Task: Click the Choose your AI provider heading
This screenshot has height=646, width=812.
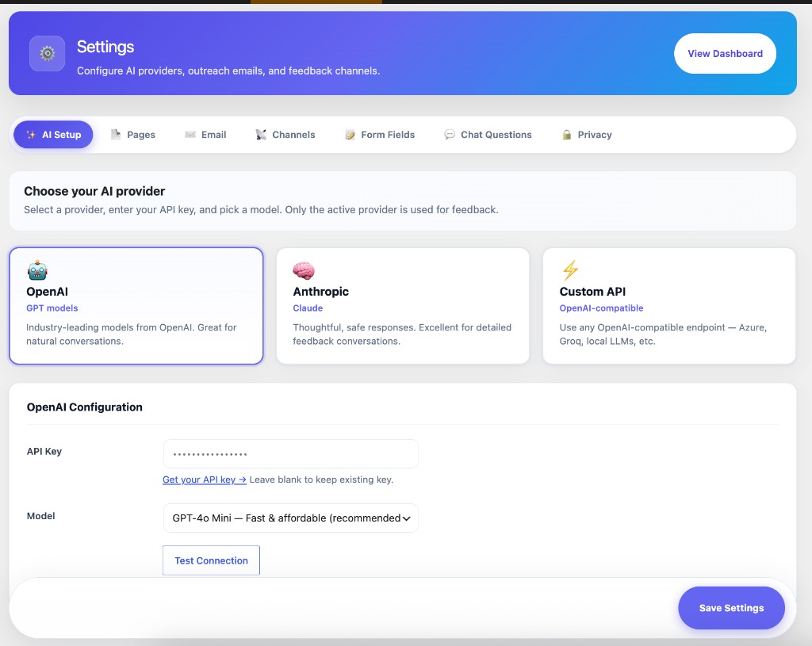Action: (x=94, y=191)
